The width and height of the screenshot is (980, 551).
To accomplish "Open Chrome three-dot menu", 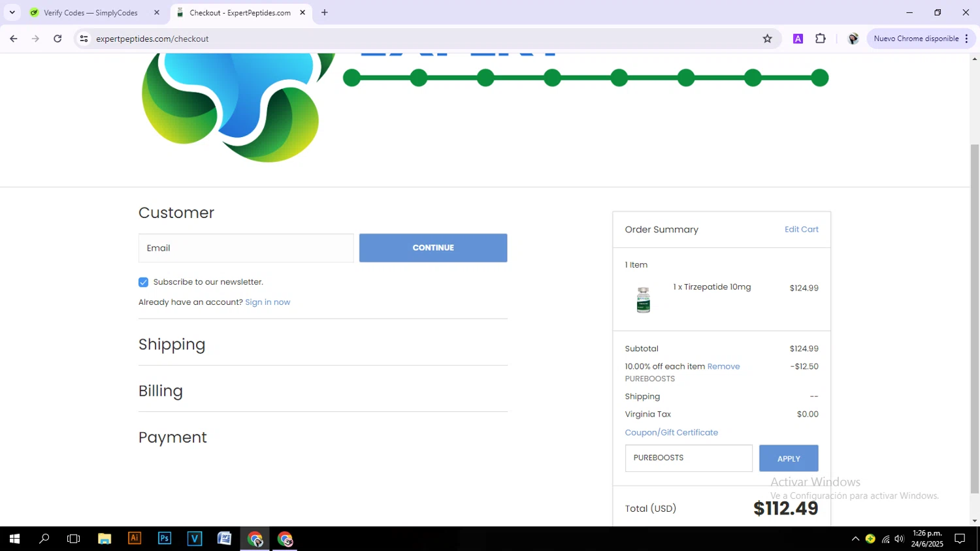I will (x=966, y=39).
